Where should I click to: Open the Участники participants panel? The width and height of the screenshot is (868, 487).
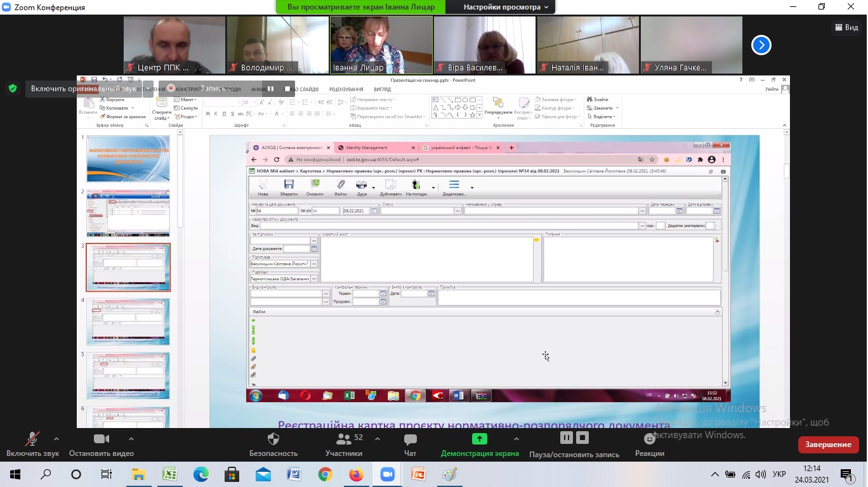(x=344, y=445)
